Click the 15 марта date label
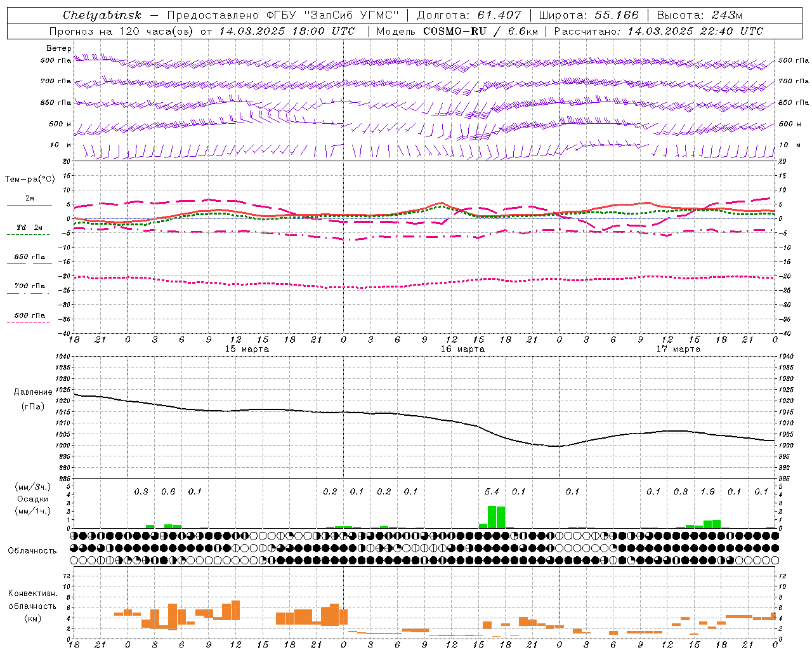 [x=247, y=349]
